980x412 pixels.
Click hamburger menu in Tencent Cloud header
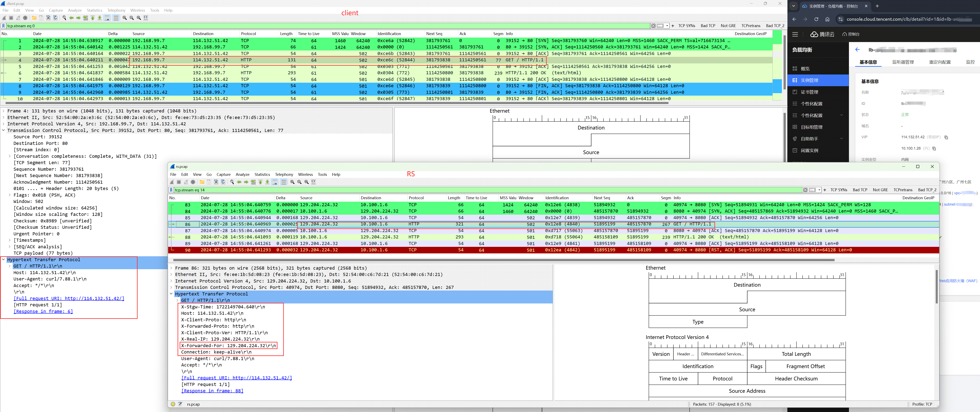(795, 34)
